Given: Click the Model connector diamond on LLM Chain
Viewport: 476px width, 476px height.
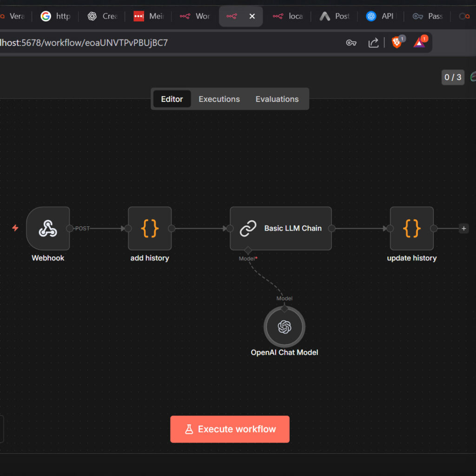Looking at the screenshot, I should click(248, 251).
